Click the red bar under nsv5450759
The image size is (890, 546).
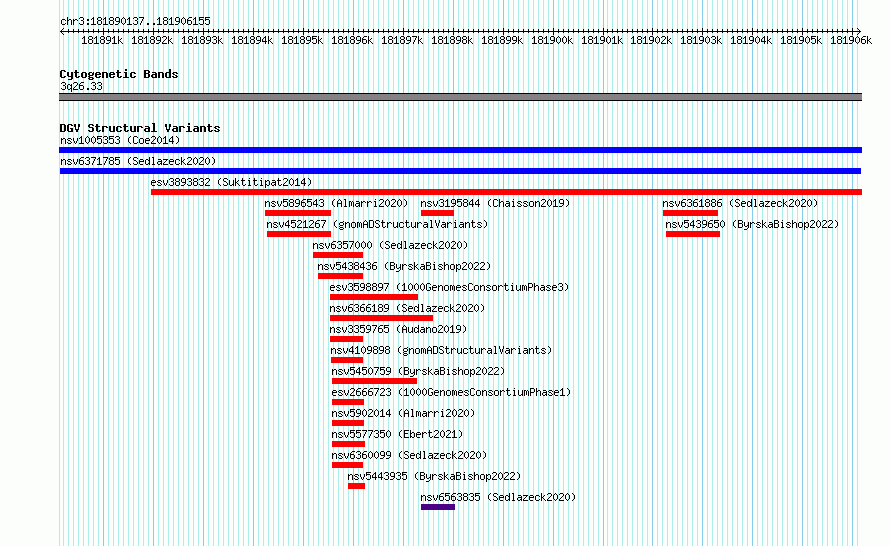375,381
